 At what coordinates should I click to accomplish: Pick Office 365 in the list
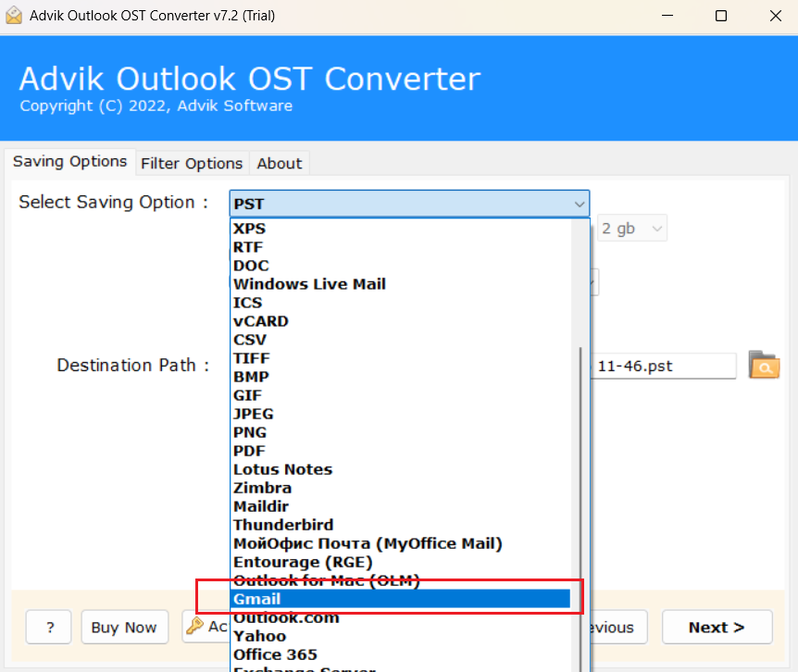click(401, 654)
